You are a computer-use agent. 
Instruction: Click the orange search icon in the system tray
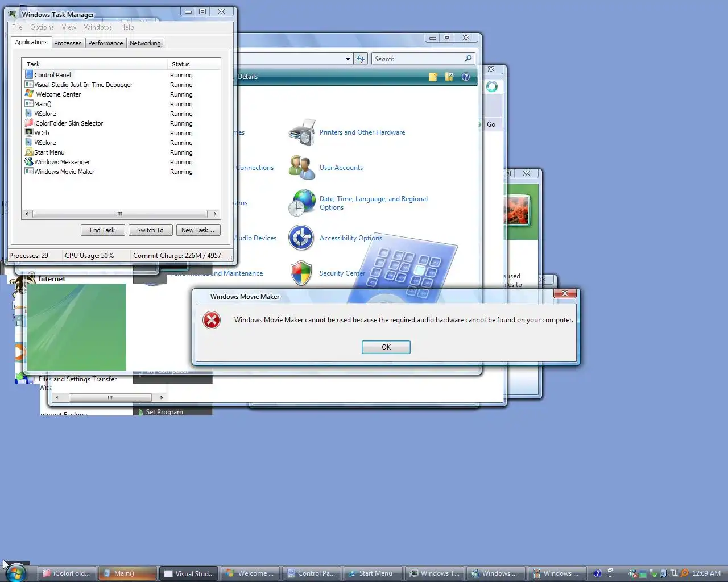coord(684,573)
